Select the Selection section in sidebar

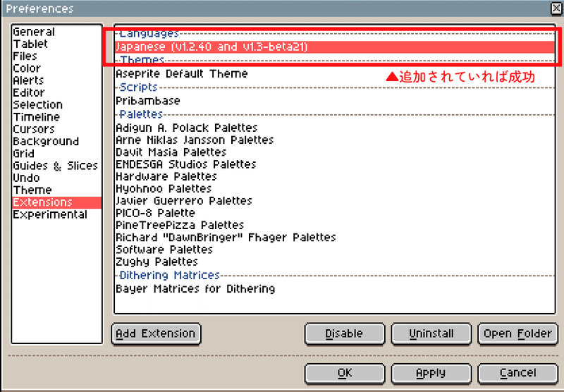pos(57,104)
